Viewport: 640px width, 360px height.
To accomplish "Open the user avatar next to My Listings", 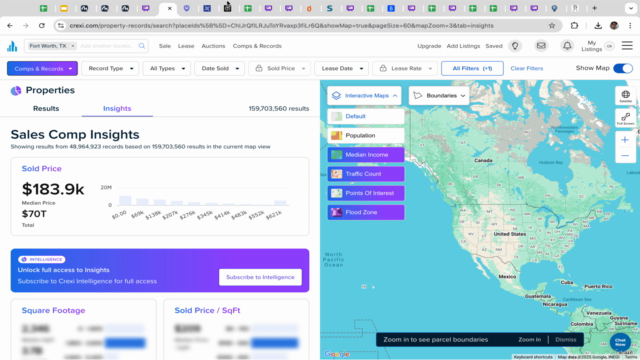I will (609, 46).
